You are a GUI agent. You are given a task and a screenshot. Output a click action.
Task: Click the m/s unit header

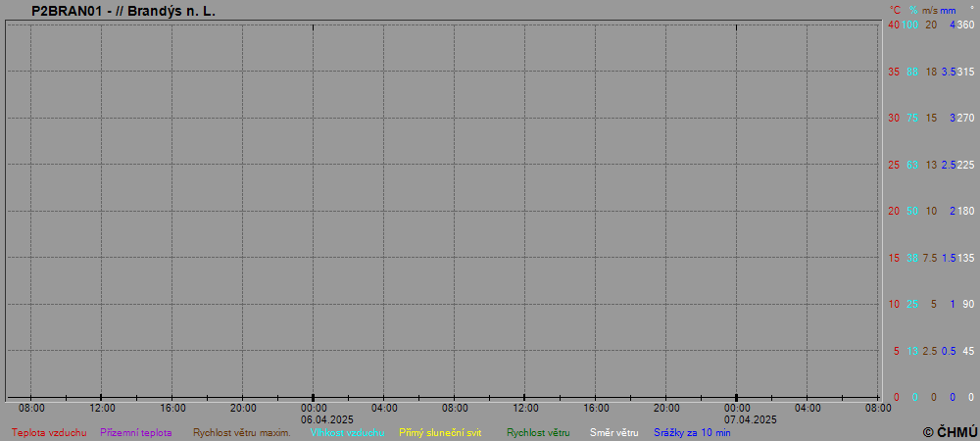pos(930,10)
